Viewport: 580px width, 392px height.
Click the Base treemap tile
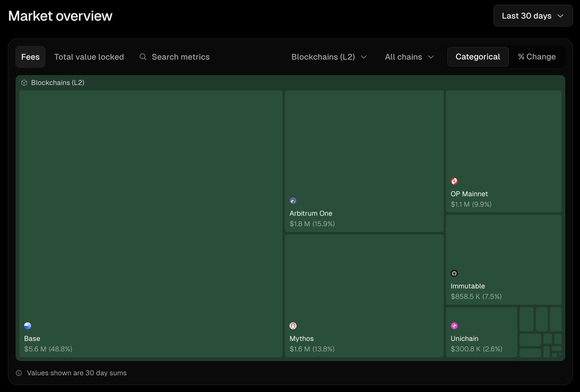click(151, 224)
